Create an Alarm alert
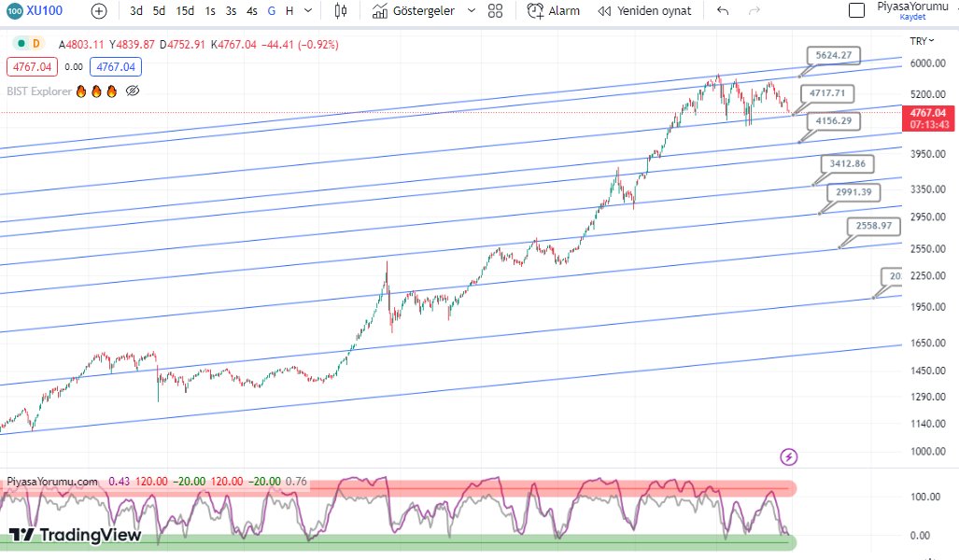Viewport: 959px width, 560px height. click(x=554, y=11)
